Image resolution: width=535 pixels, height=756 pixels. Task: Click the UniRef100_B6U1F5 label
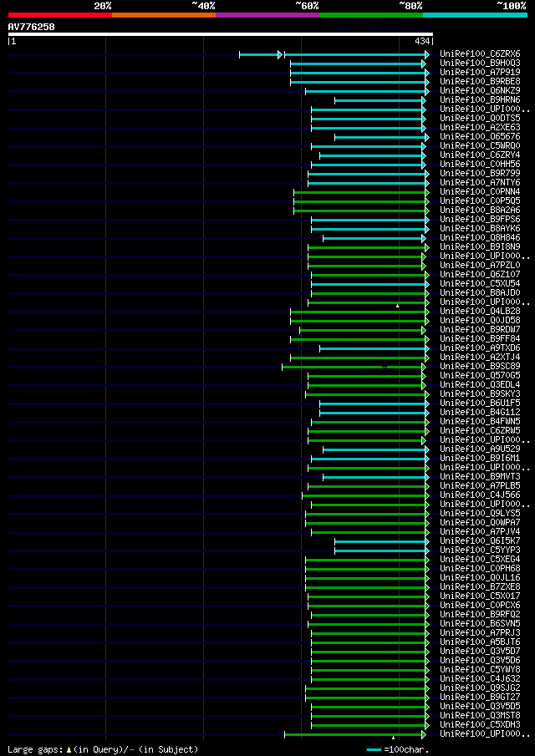(x=480, y=403)
